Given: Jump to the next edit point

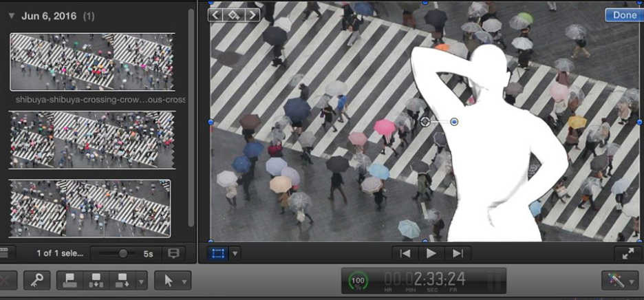Looking at the screenshot, I should (457, 253).
